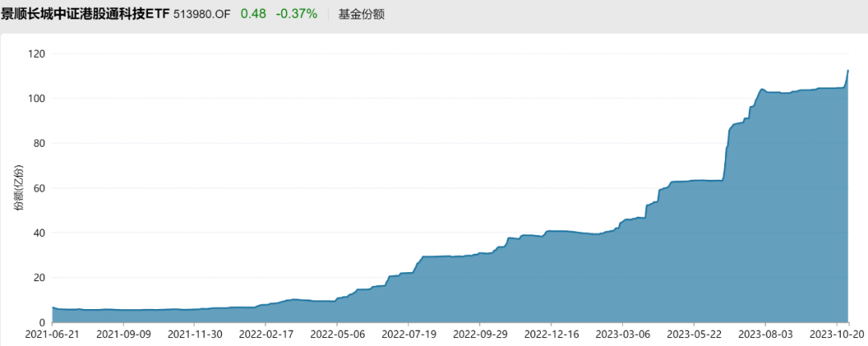This screenshot has width=868, height=346.
Task: Click the y-axis label 80
Action: click(39, 143)
